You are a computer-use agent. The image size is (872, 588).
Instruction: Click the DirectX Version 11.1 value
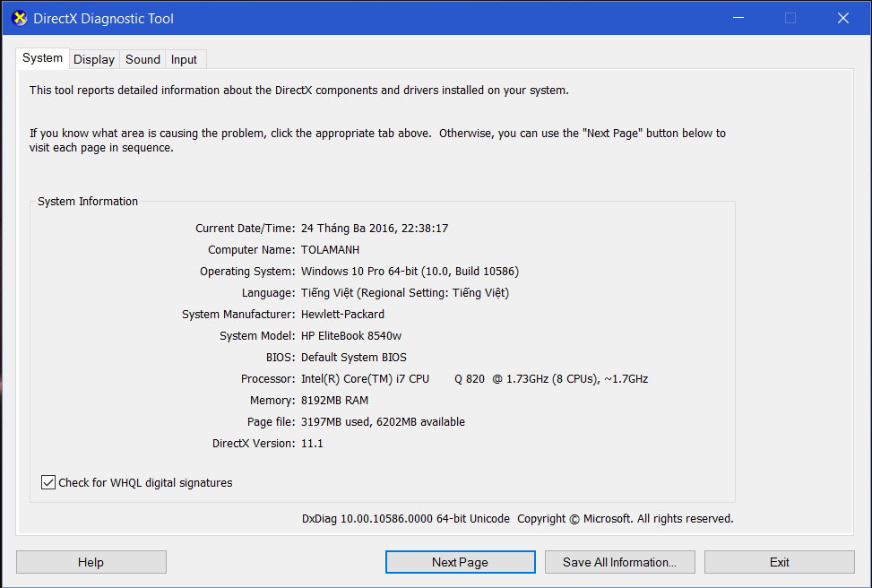[x=312, y=444]
